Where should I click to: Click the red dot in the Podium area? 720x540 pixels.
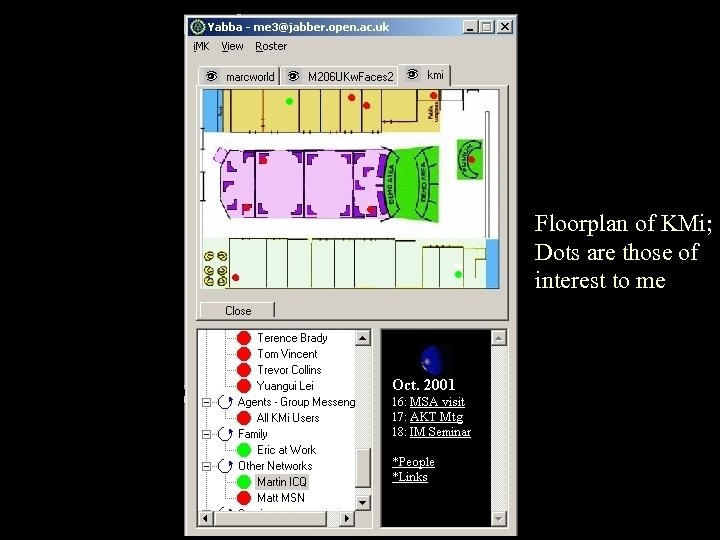tap(471, 160)
